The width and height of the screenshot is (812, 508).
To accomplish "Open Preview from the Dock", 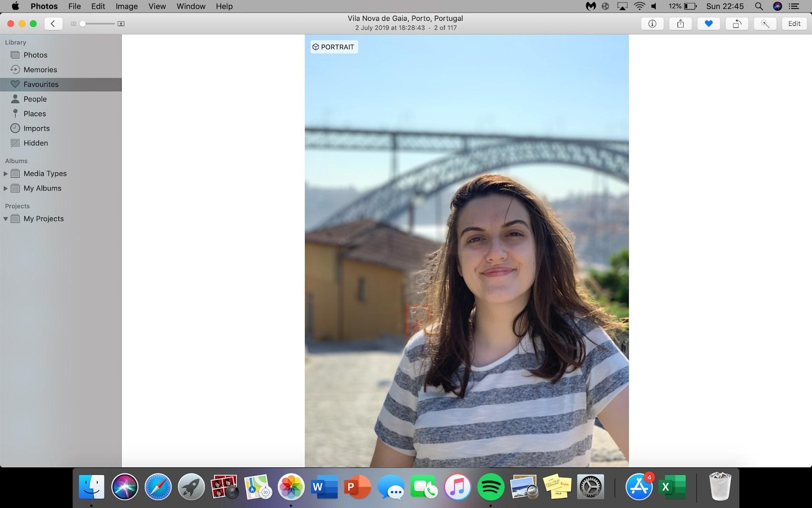I will (524, 488).
